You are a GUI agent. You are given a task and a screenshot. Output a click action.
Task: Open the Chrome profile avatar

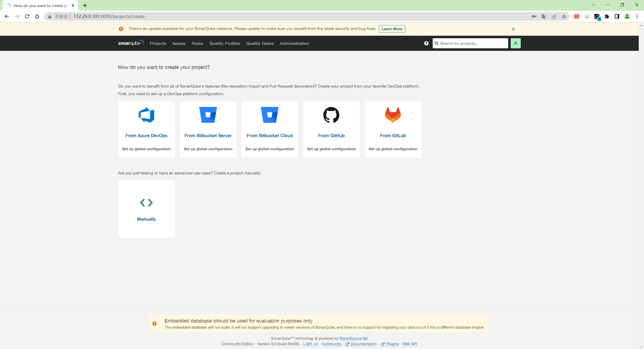[x=627, y=16]
